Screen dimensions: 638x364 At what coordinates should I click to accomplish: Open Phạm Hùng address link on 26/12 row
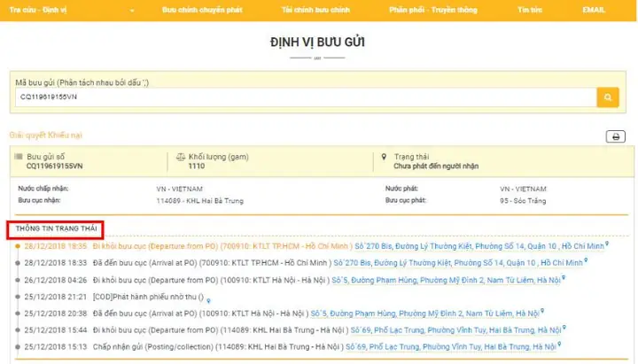[x=446, y=280]
